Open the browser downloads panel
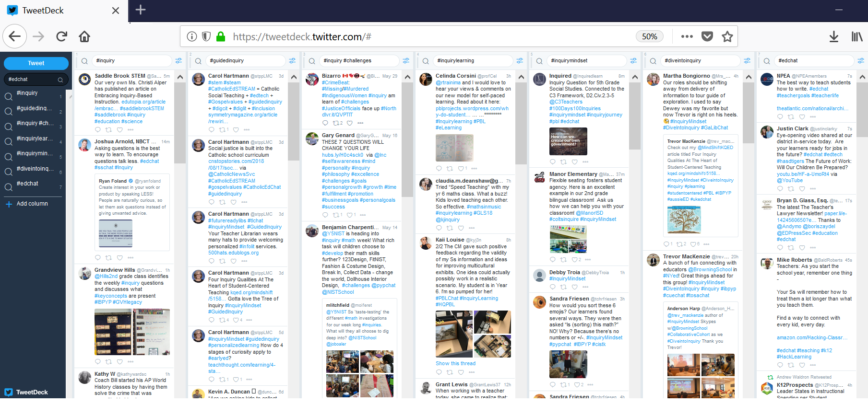This screenshot has height=416, width=868. (834, 36)
